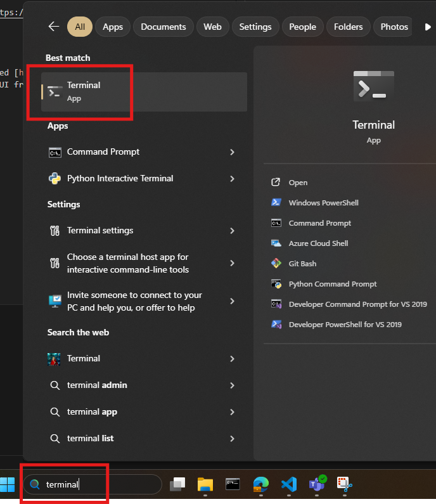Click the Windows PowerShell icon in preview
The width and height of the screenshot is (436, 504).
pos(276,202)
